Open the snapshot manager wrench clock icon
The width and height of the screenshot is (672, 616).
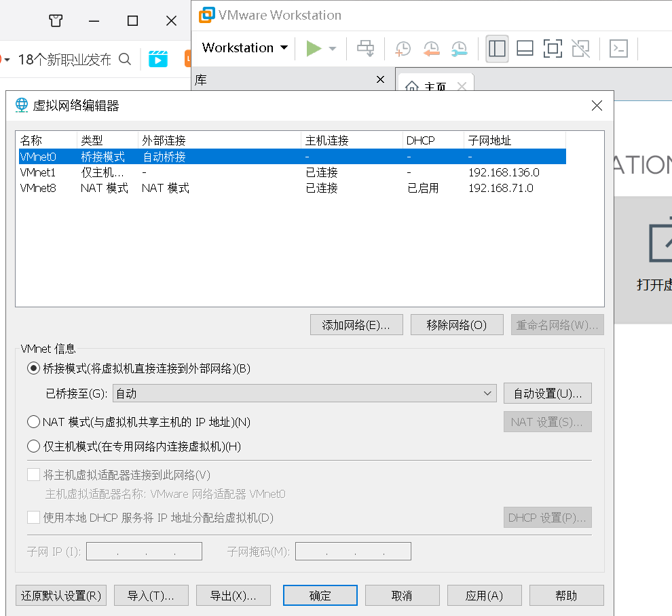pyautogui.click(x=459, y=48)
